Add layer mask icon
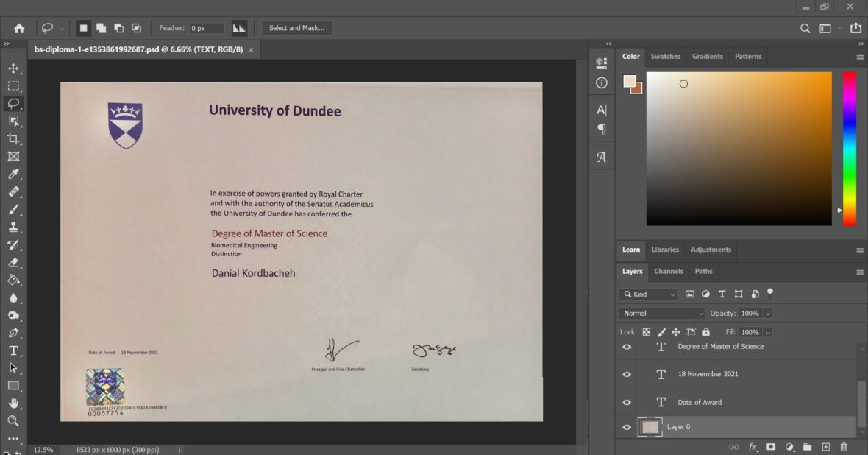This screenshot has height=455, width=868. point(771,447)
